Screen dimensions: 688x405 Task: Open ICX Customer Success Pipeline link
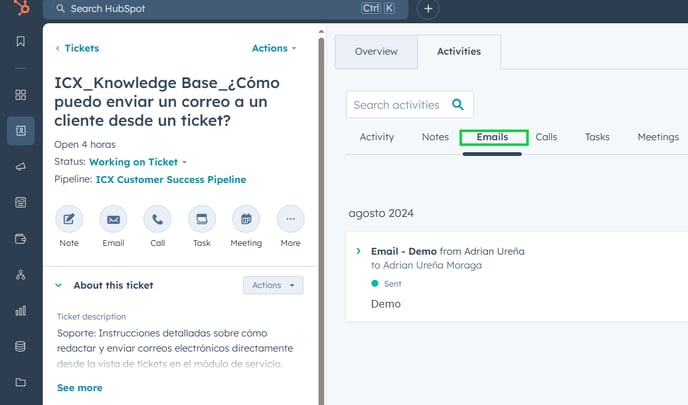[x=171, y=179]
